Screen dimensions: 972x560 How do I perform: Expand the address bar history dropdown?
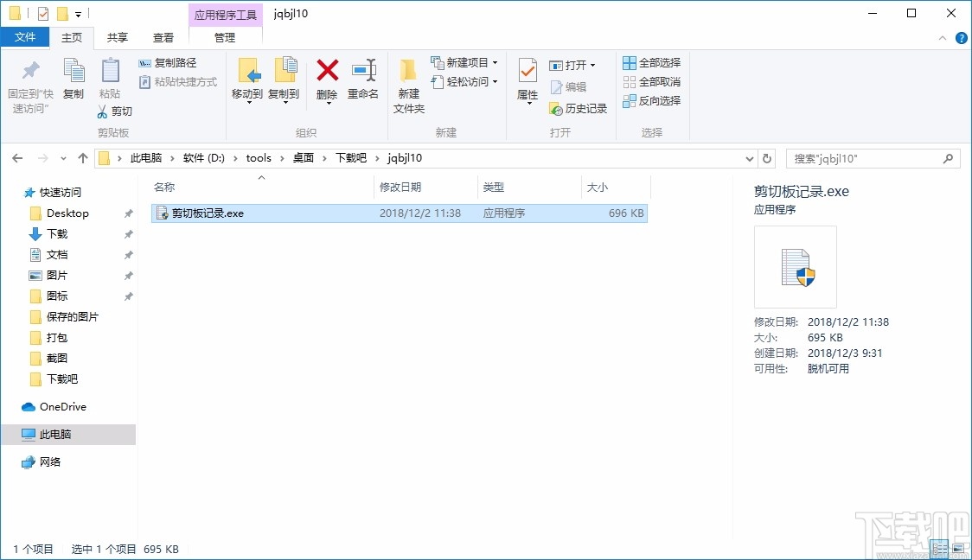(749, 158)
